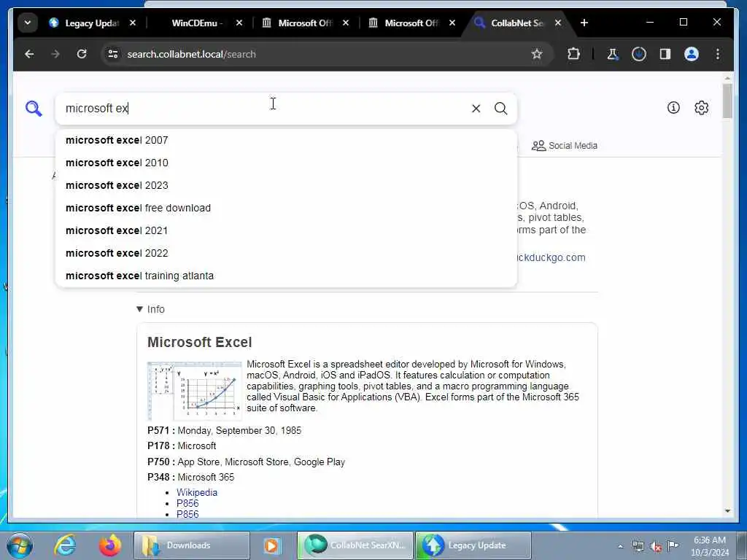Open the Downloads folder taskbar button
This screenshot has height=560, width=747.
(192, 545)
